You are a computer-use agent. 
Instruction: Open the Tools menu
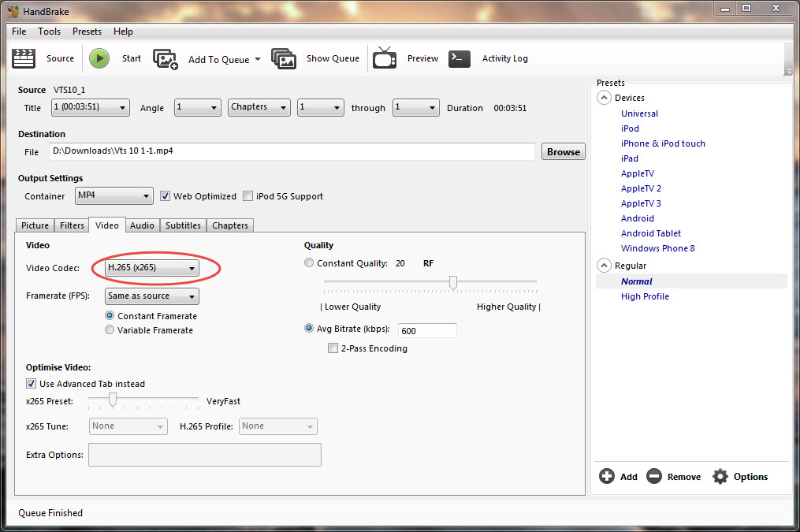[49, 31]
